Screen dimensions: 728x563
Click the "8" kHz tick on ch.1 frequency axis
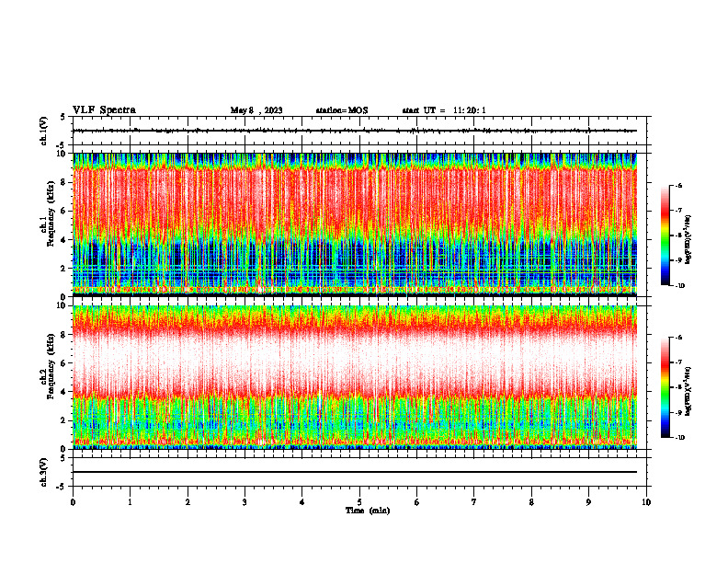(x=64, y=182)
